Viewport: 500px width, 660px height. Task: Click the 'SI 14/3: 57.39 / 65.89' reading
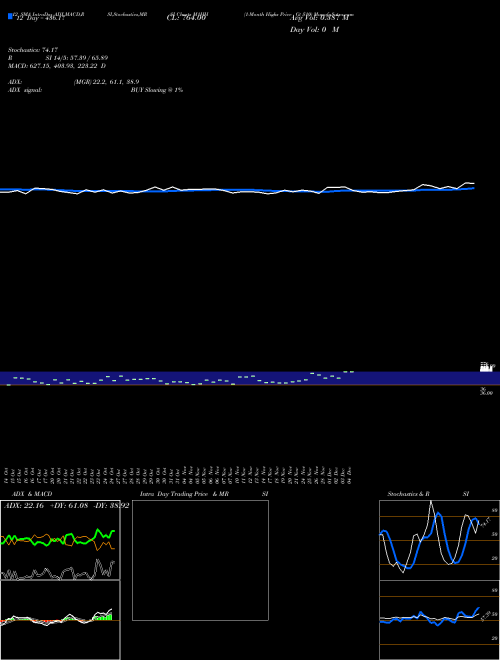(77, 58)
